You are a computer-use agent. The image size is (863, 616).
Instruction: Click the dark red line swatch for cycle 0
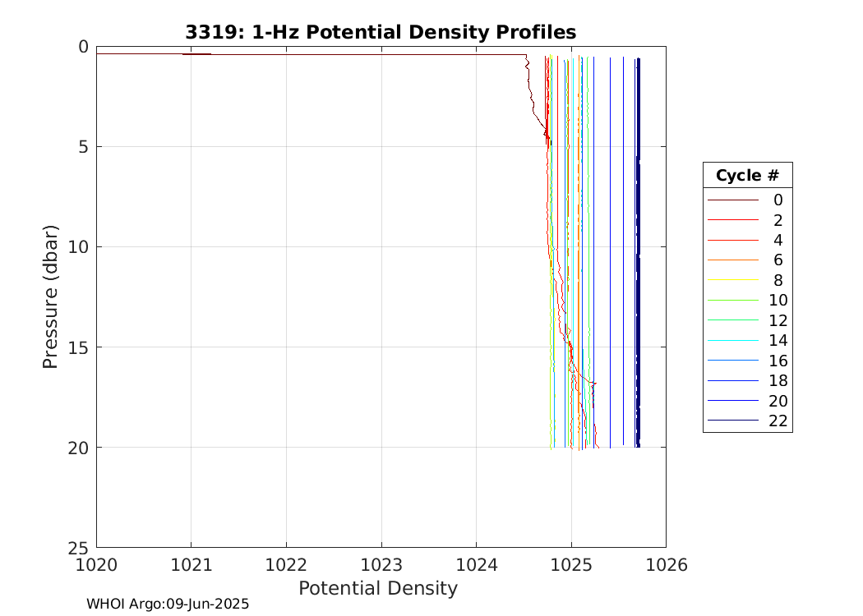732,200
